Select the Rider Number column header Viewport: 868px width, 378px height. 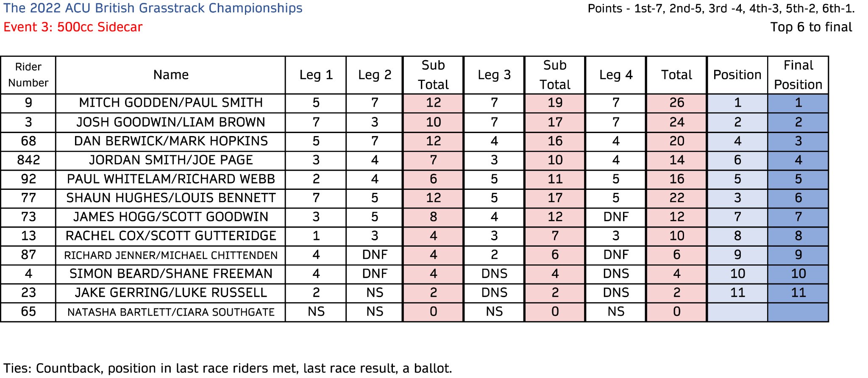pos(28,75)
